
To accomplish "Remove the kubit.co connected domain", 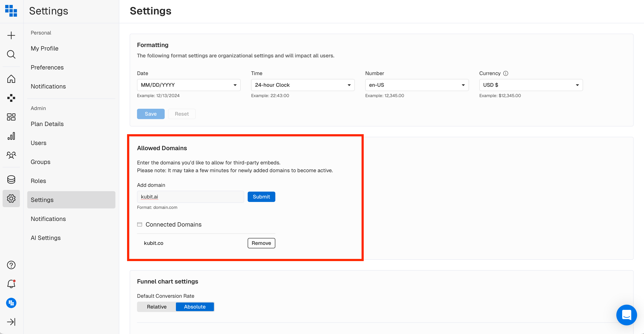I will [x=261, y=243].
